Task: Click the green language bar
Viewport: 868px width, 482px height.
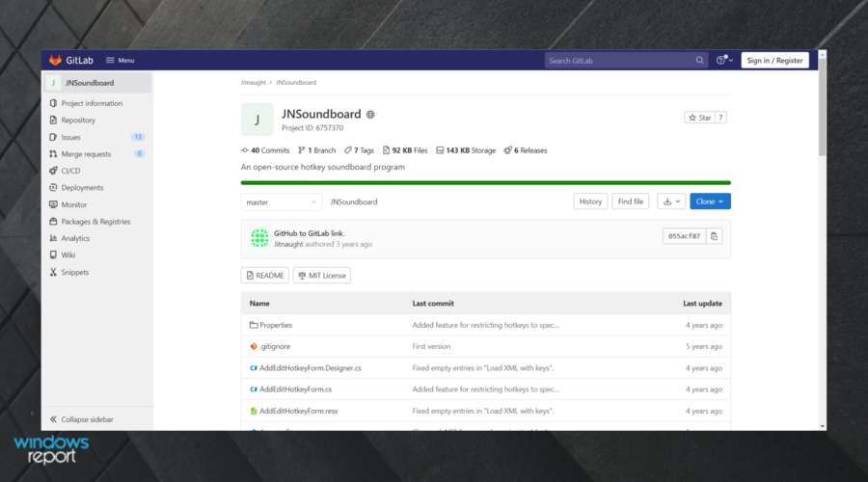Action: [485, 182]
